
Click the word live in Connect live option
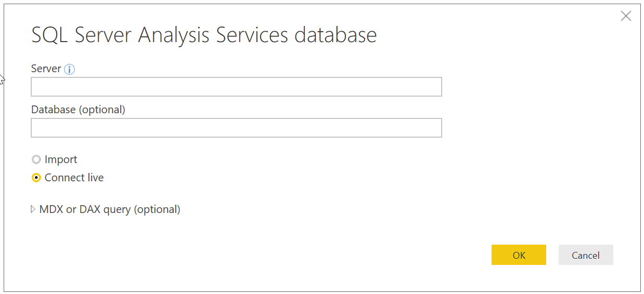(x=94, y=178)
